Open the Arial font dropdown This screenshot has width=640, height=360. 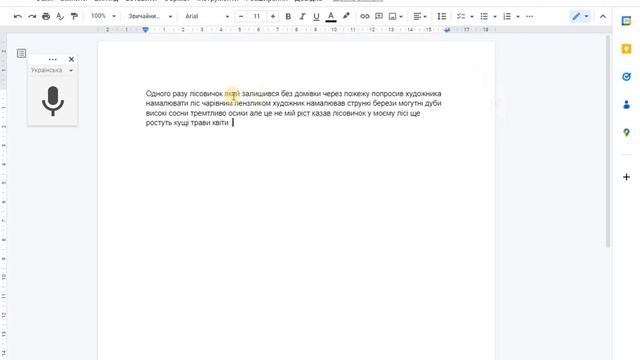point(207,16)
